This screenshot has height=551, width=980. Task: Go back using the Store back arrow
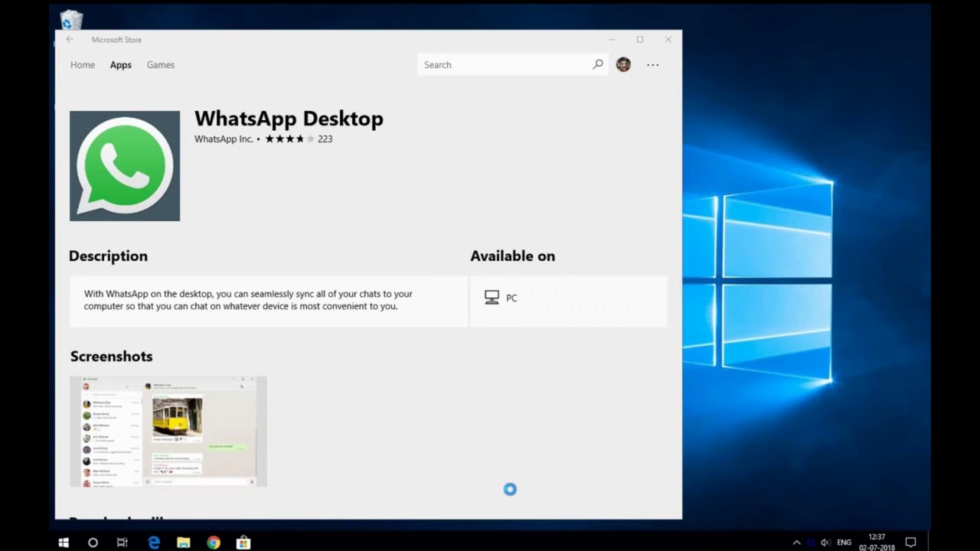tap(70, 40)
